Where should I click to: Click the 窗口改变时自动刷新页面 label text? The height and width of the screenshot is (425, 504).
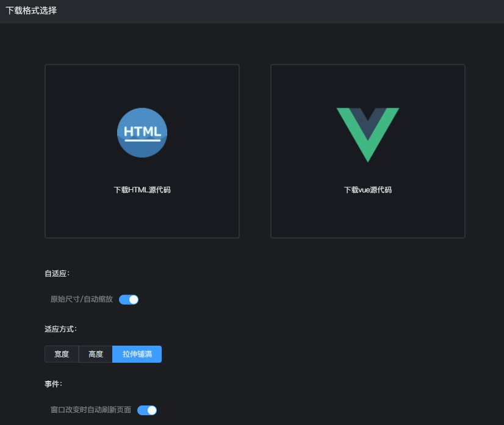[91, 410]
